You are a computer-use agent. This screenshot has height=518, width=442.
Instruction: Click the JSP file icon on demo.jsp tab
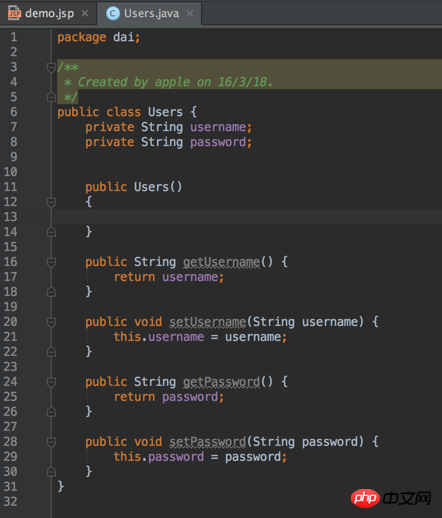click(14, 13)
